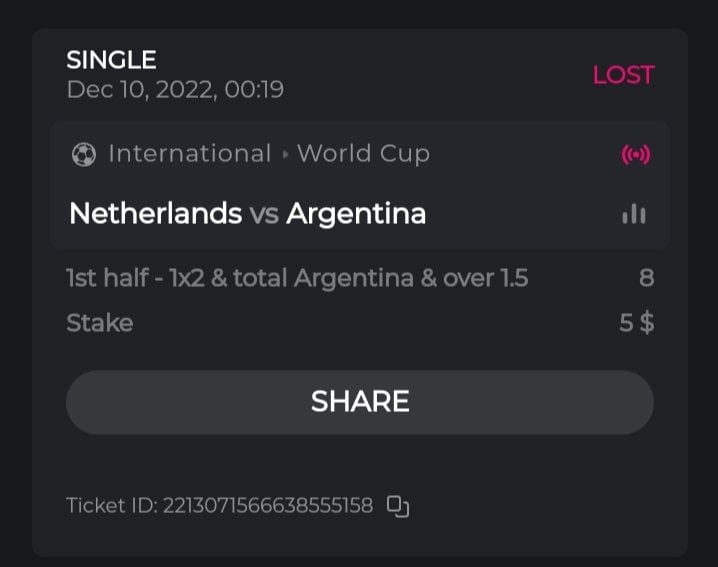Click the odds value 8
Viewport: 718px width, 567px height.
pyautogui.click(x=646, y=278)
